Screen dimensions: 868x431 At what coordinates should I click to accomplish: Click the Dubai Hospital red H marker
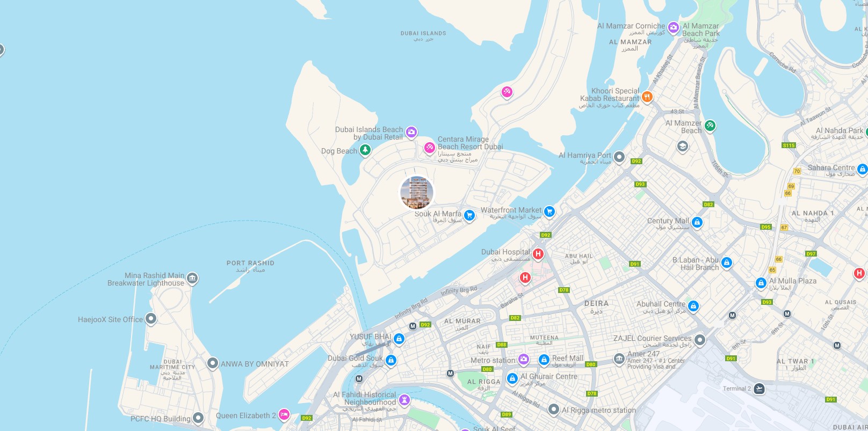pyautogui.click(x=538, y=254)
